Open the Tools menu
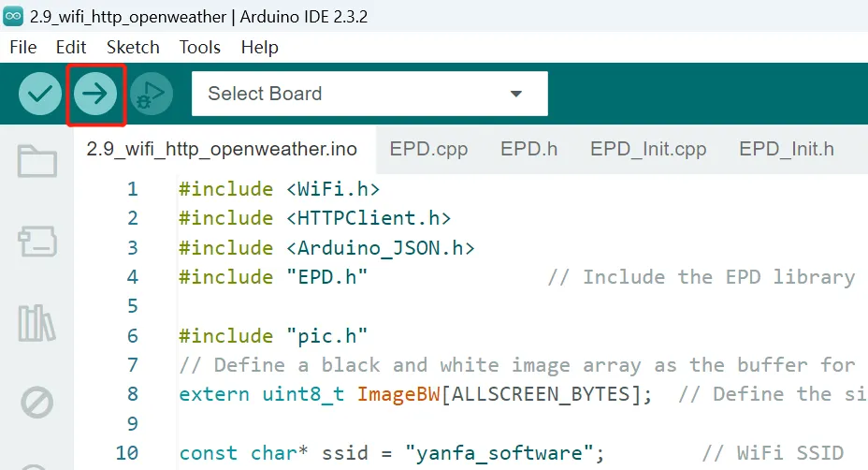 click(200, 47)
